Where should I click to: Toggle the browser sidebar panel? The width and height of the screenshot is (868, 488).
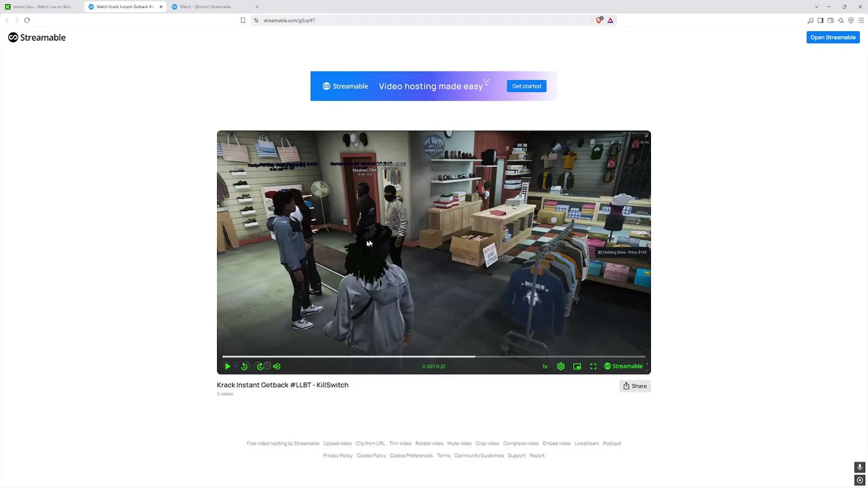[821, 20]
